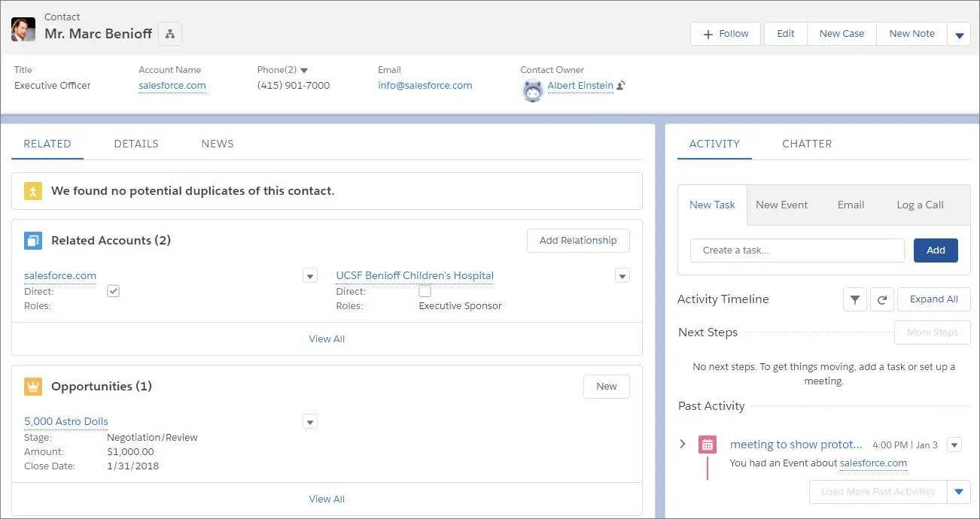This screenshot has height=519, width=980.
Task: Click the $1,000.00 amount value
Action: 130,452
